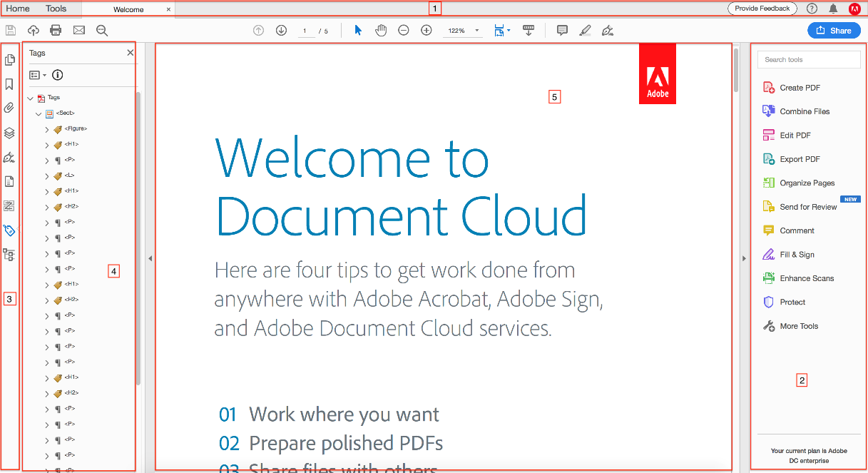The height and width of the screenshot is (473, 868).
Task: Select the Hand tool in the toolbar
Action: pyautogui.click(x=381, y=30)
